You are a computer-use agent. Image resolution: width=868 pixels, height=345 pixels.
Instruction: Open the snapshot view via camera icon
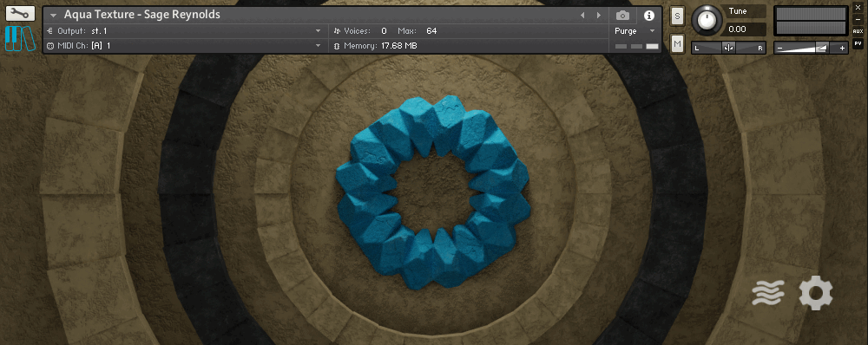tap(622, 16)
